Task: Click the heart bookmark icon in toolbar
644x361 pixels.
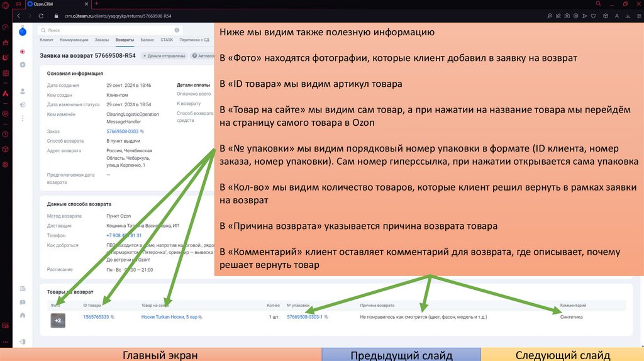Action: point(594,16)
